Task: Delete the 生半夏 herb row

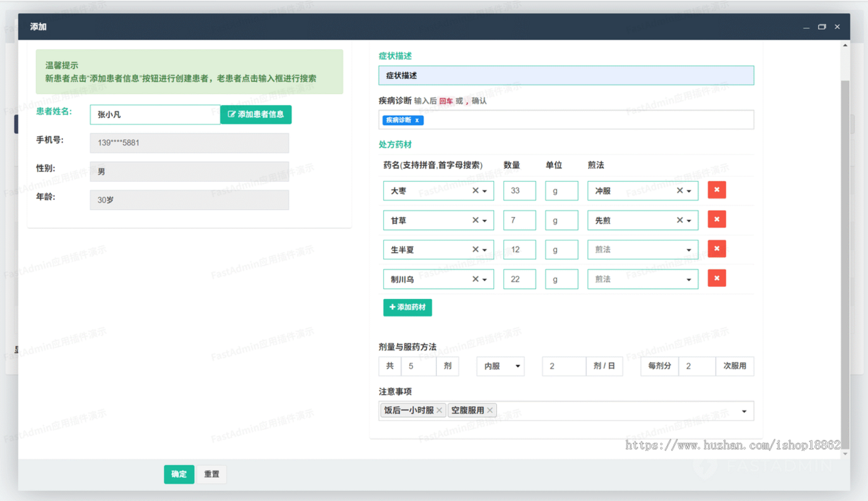Action: [x=716, y=249]
